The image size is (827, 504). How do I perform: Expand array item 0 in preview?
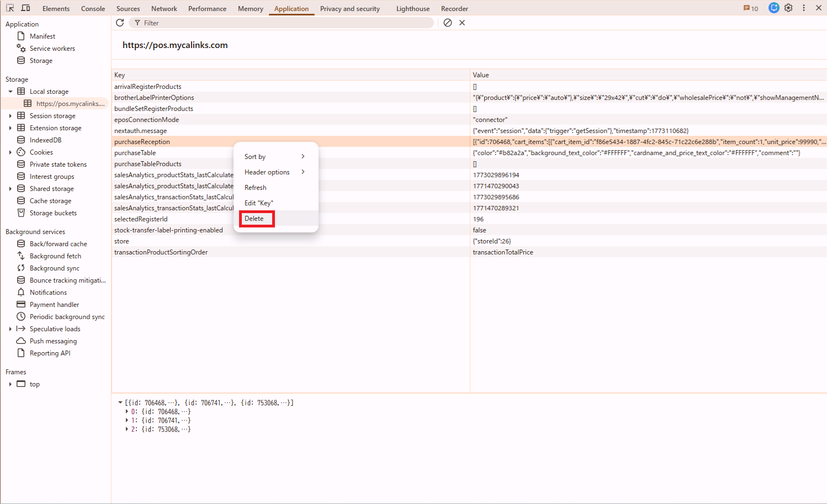[127, 412]
